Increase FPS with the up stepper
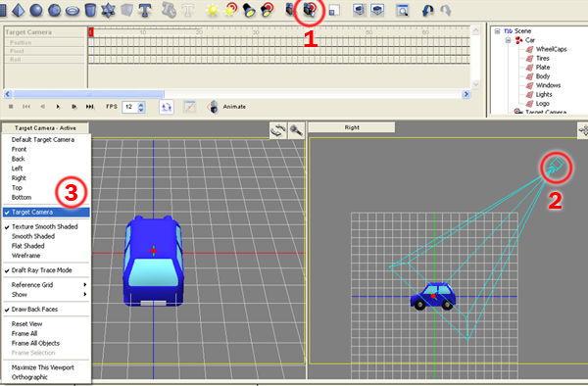This screenshot has width=588, height=386. pos(141,105)
